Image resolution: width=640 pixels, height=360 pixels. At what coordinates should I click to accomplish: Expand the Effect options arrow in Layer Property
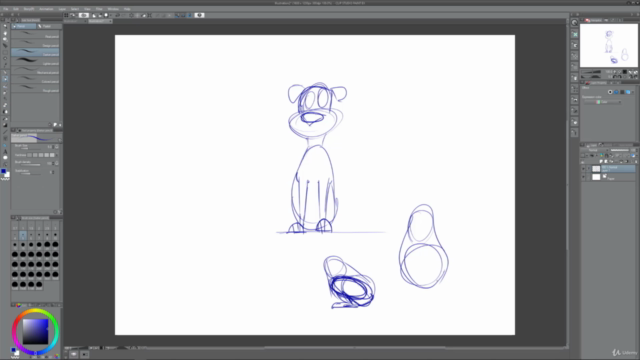(633, 92)
